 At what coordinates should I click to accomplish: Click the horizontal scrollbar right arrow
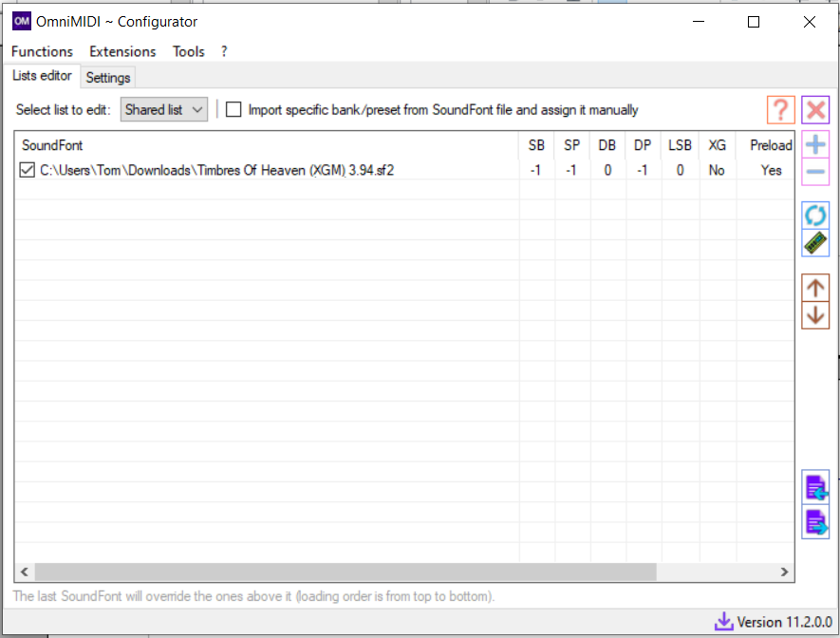(784, 572)
